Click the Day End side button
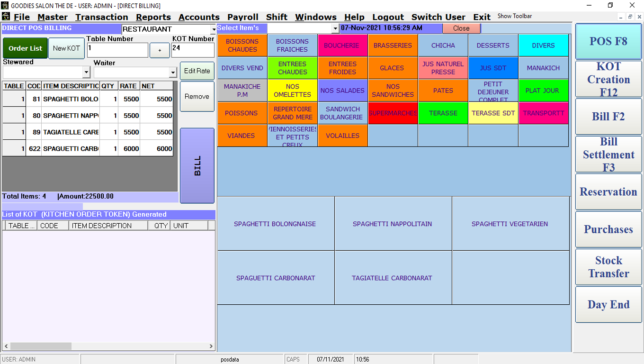The height and width of the screenshot is (364, 644). (x=608, y=305)
